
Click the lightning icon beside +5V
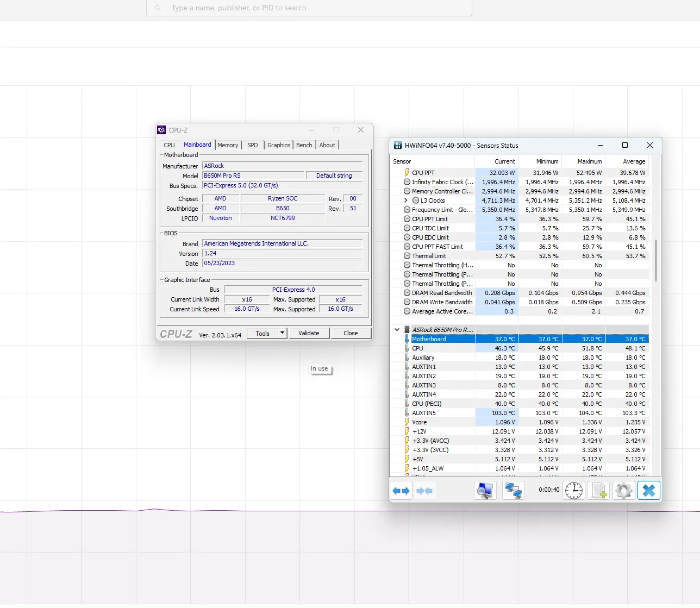click(407, 459)
